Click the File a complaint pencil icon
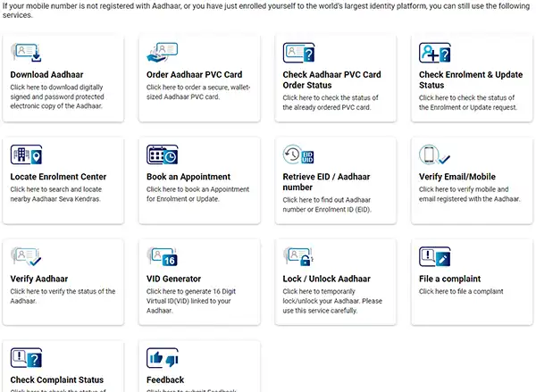Viewport: 536px width, 392px height. [x=435, y=256]
